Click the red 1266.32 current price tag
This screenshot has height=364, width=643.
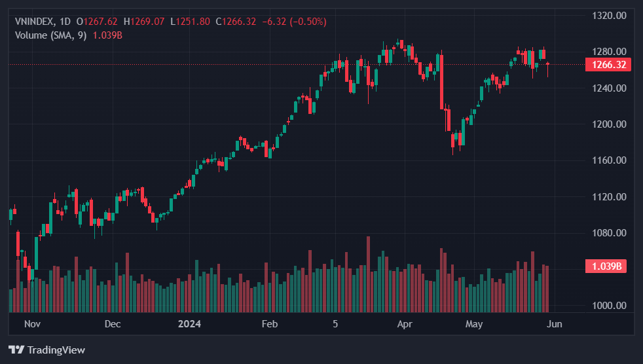tap(609, 65)
